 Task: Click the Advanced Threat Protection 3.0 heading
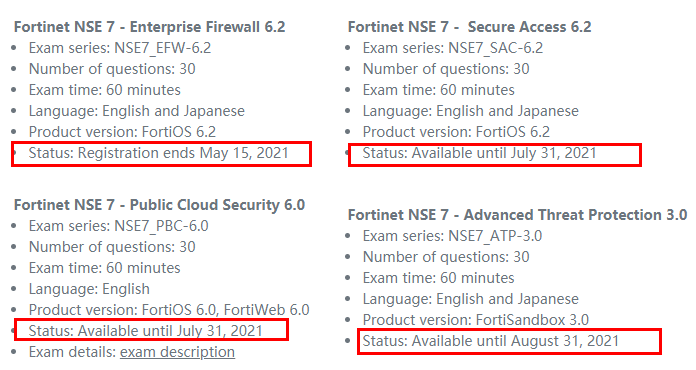[518, 215]
